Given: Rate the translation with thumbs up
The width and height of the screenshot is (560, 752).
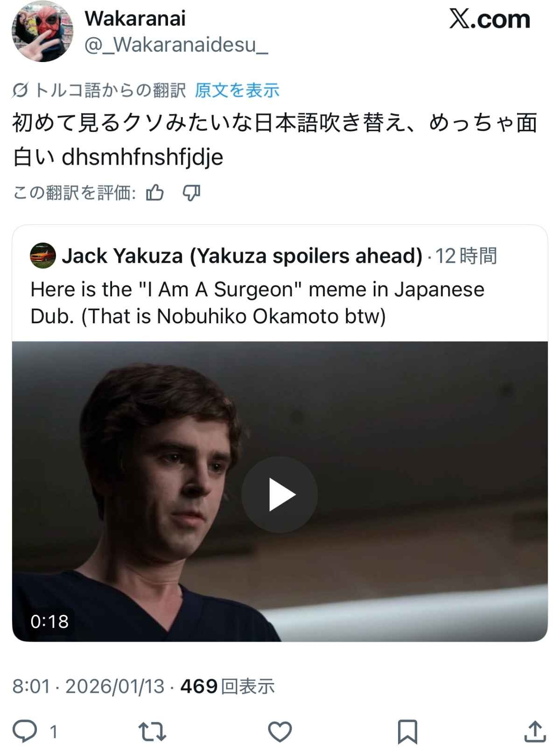Looking at the screenshot, I should (155, 192).
